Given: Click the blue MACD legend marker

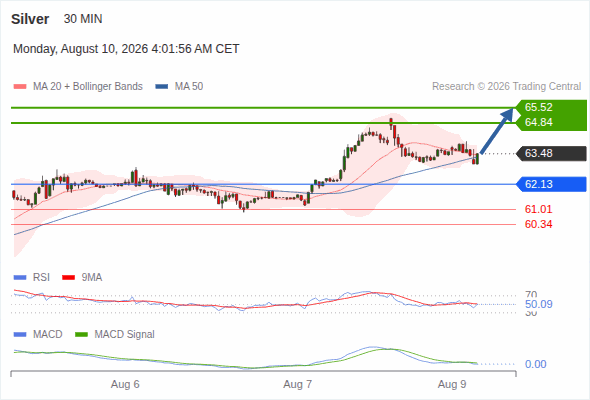Looking at the screenshot, I should [20, 335].
